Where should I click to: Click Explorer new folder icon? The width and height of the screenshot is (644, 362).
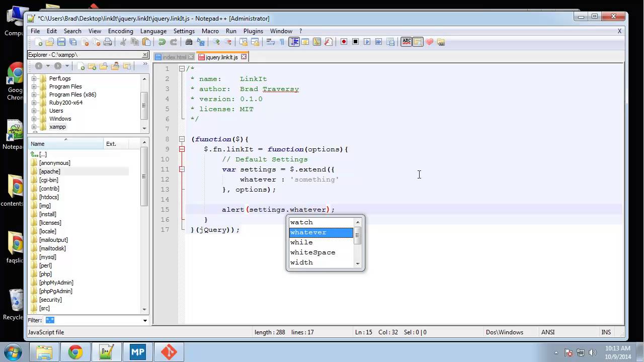pos(92,66)
